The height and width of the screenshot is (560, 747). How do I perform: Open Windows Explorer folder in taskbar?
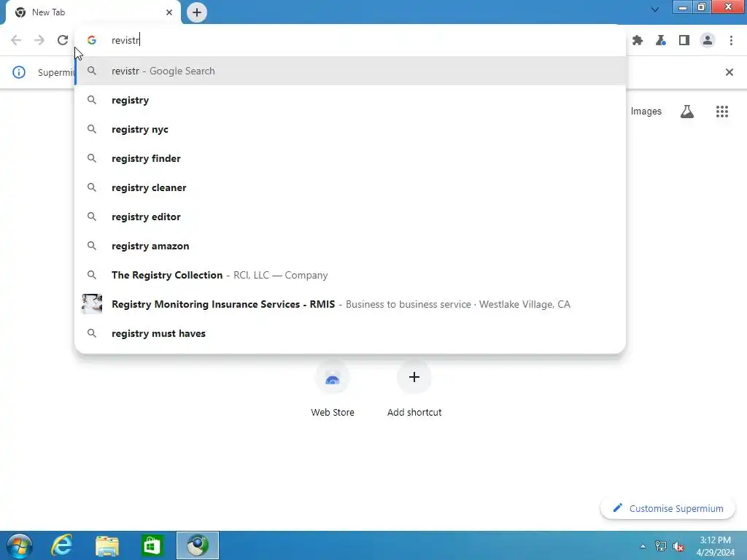[x=107, y=545]
